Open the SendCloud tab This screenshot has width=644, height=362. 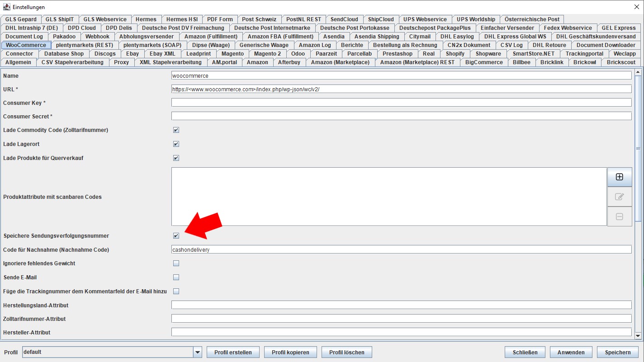[x=344, y=19]
